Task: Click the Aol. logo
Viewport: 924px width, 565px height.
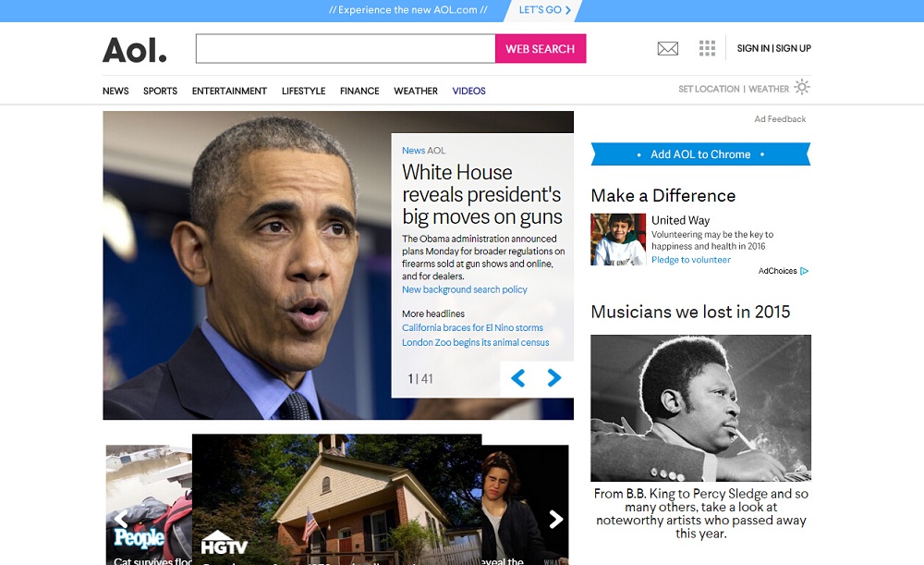Action: click(x=134, y=50)
